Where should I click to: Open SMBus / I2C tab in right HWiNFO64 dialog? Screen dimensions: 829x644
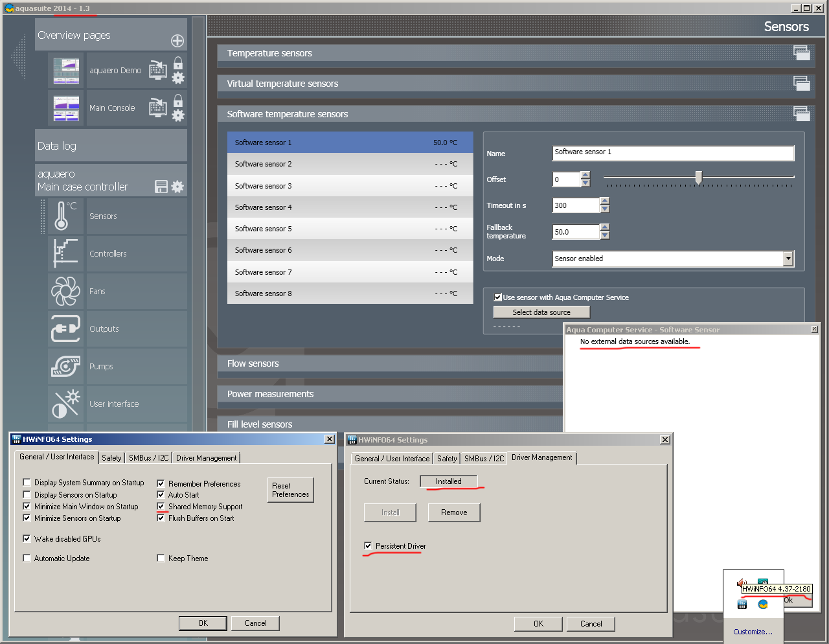click(484, 459)
